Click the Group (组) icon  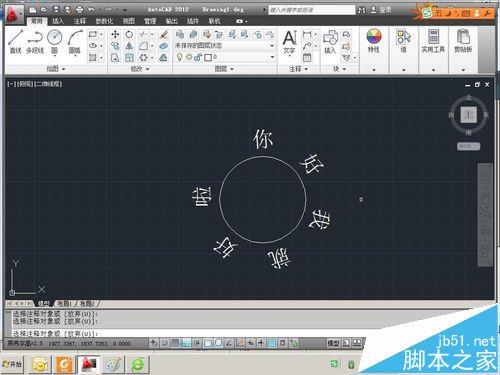tap(403, 41)
